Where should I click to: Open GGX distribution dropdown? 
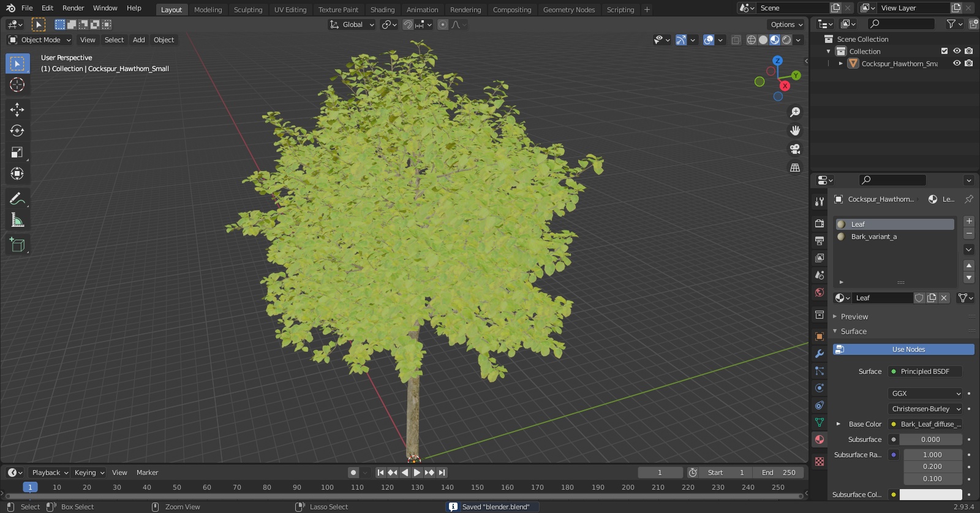pyautogui.click(x=925, y=393)
